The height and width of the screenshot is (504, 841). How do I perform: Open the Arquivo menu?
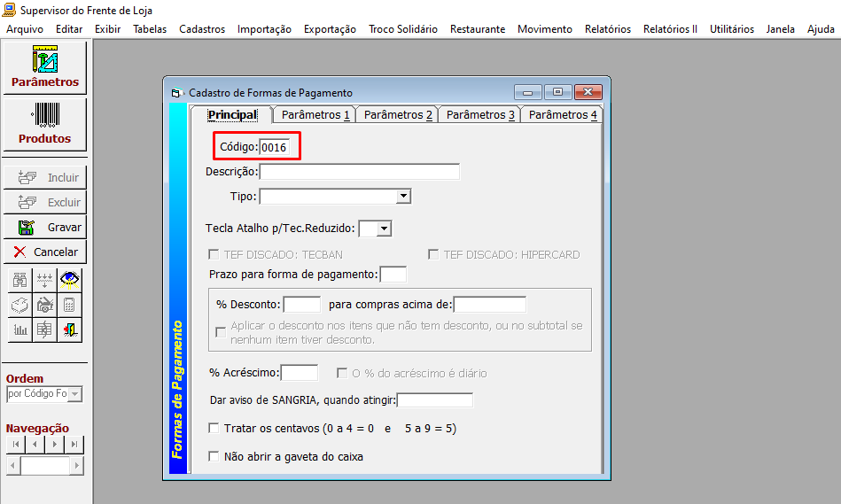pos(25,29)
